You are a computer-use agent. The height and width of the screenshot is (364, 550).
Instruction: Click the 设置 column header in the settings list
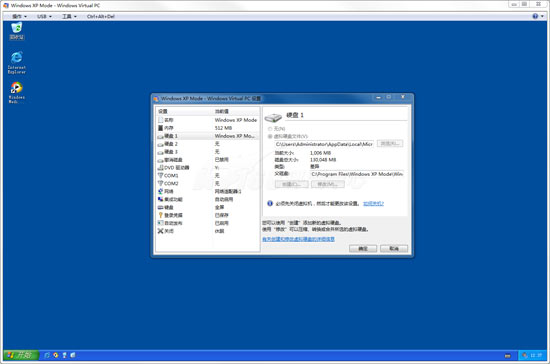point(184,111)
